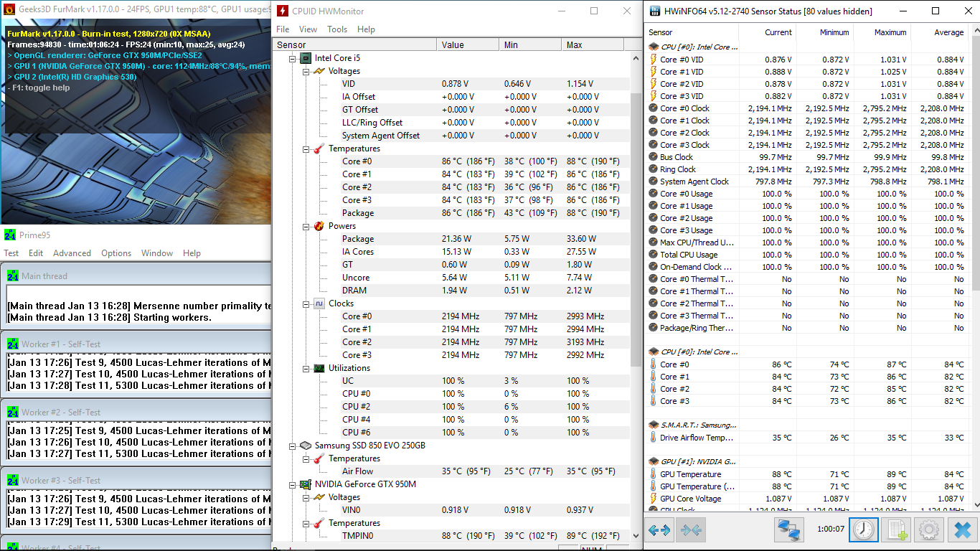Click the S.M.A.R.T. Samsung drive icon in HWiNFO

coord(653,425)
